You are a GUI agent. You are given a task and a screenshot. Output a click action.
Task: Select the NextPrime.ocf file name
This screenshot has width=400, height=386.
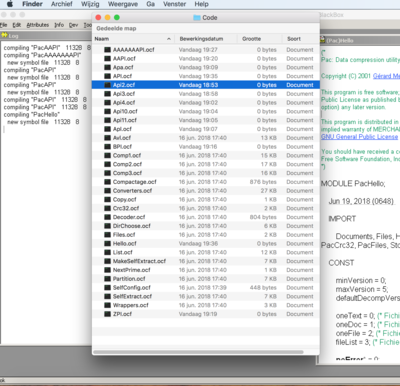click(131, 270)
